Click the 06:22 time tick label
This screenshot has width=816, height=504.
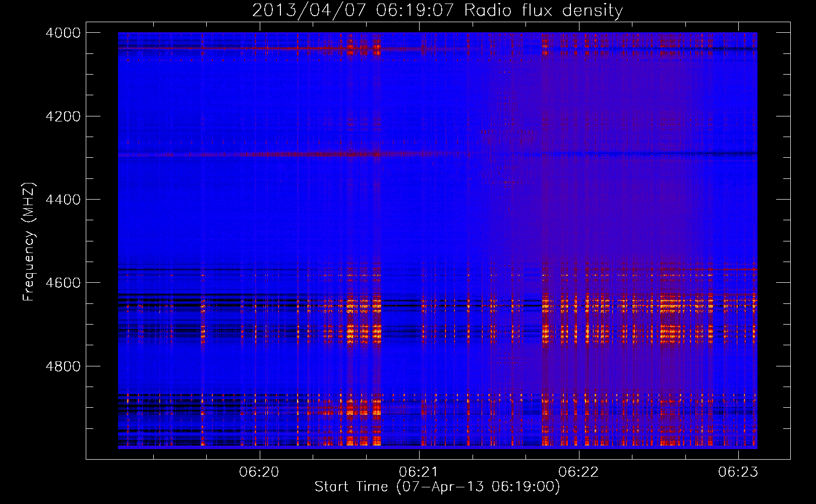pyautogui.click(x=579, y=472)
